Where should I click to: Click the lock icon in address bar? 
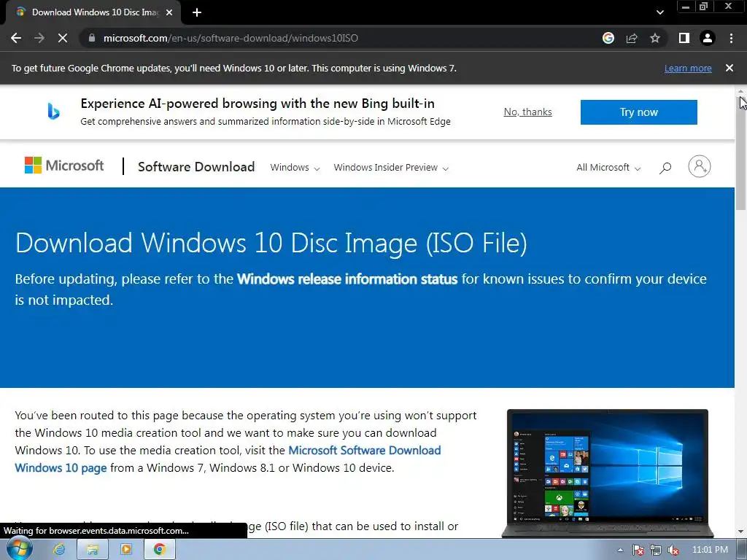(92, 38)
